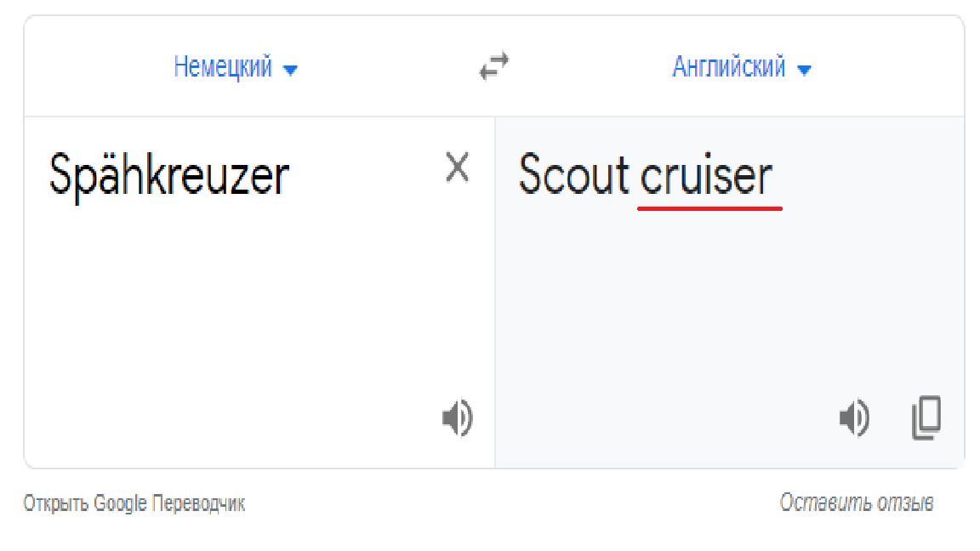Listen to the German source pronunciation
This screenshot has height=551, width=980.
(x=458, y=418)
